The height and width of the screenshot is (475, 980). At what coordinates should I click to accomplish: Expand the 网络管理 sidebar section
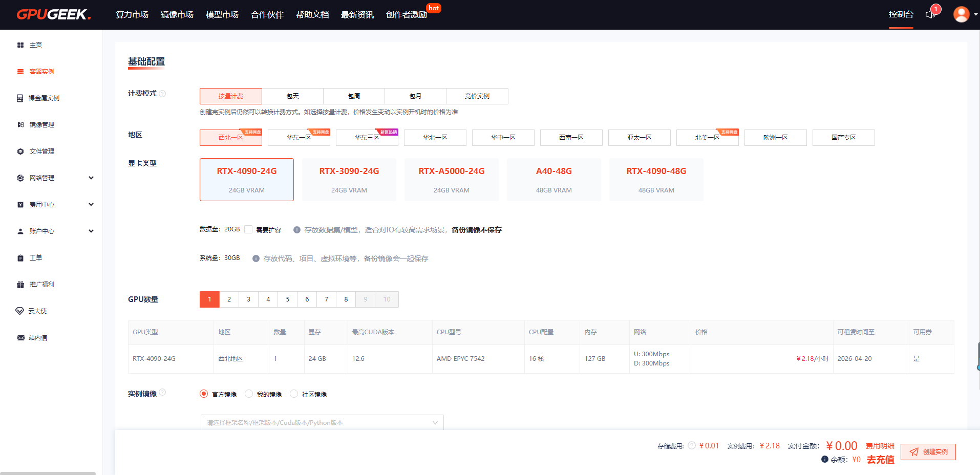pos(41,178)
